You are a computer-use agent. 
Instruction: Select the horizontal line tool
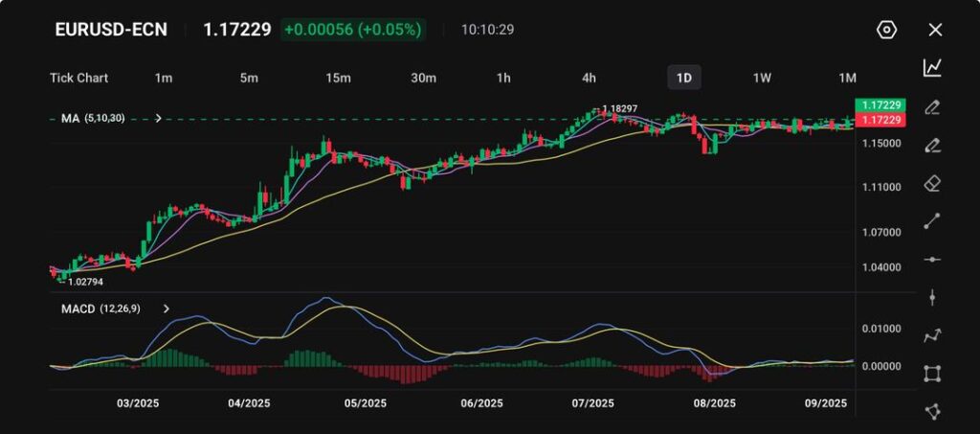pyautogui.click(x=932, y=260)
